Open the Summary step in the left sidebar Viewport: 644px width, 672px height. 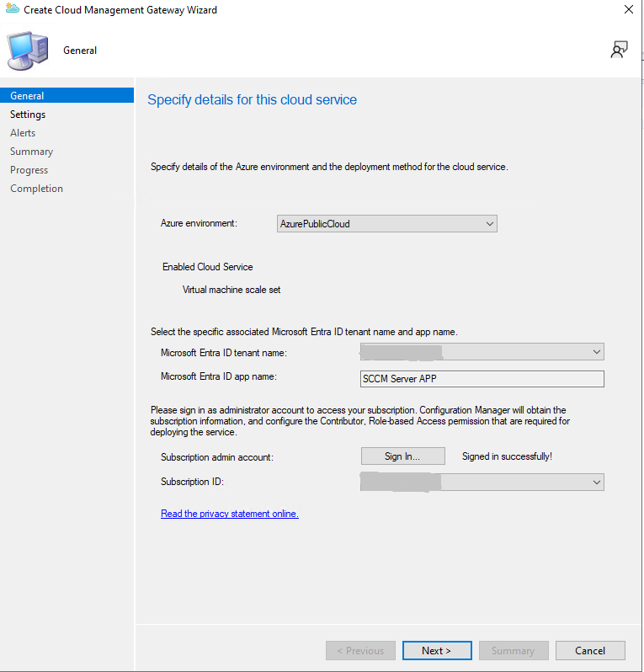click(x=31, y=152)
